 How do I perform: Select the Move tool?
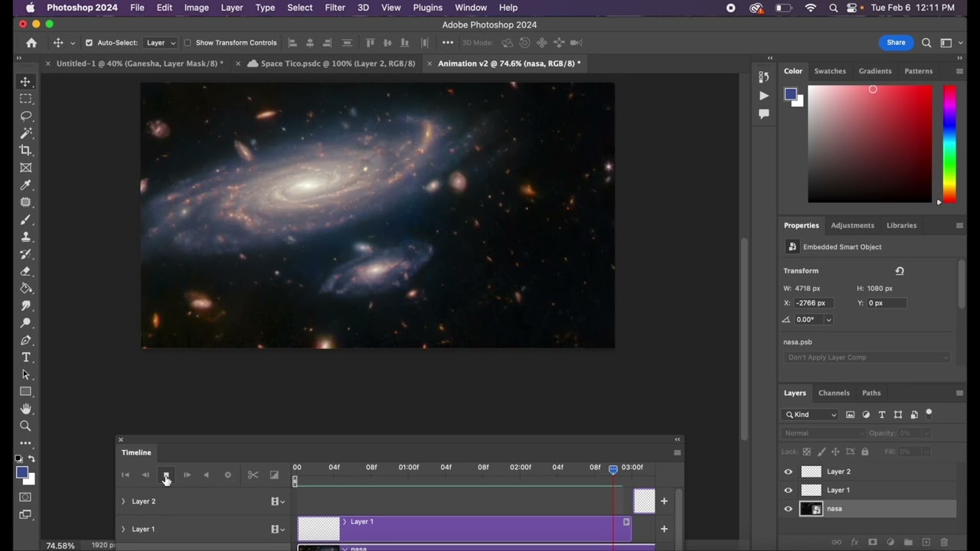pyautogui.click(x=25, y=82)
